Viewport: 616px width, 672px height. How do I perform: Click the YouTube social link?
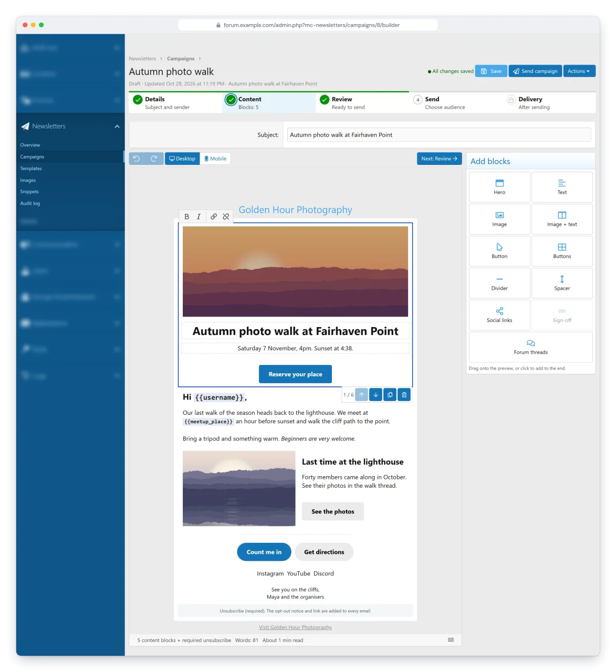tap(298, 573)
